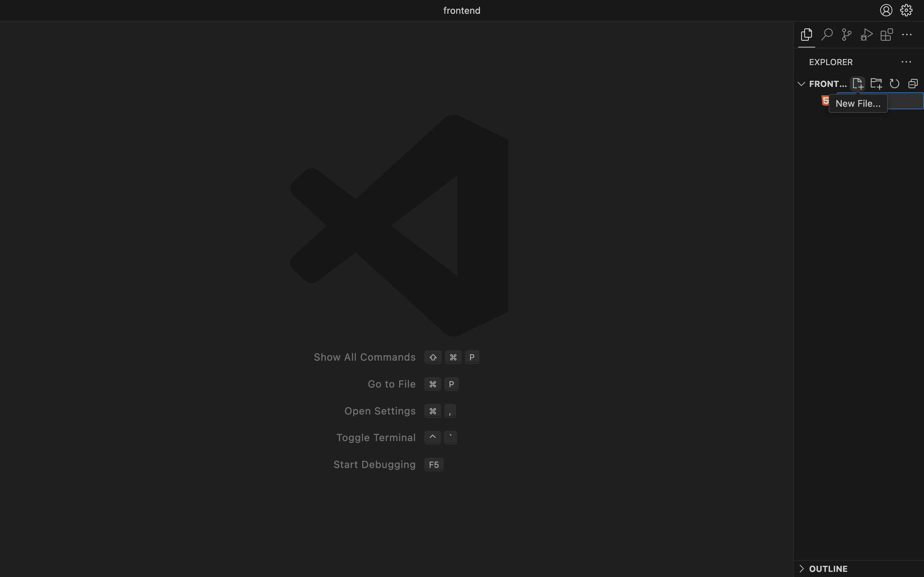Open the Accounts icon in the title bar
Image resolution: width=924 pixels, height=577 pixels.
click(886, 10)
